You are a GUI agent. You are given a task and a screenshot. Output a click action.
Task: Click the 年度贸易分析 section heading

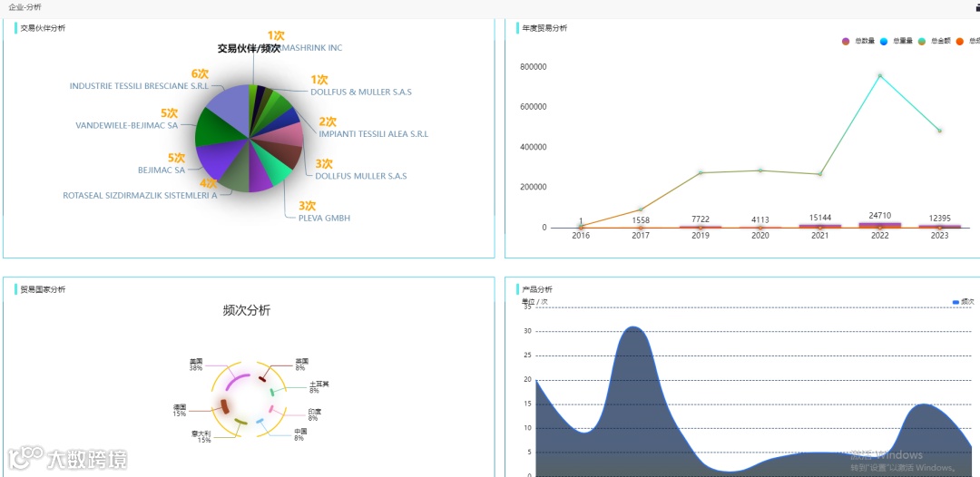coord(545,28)
